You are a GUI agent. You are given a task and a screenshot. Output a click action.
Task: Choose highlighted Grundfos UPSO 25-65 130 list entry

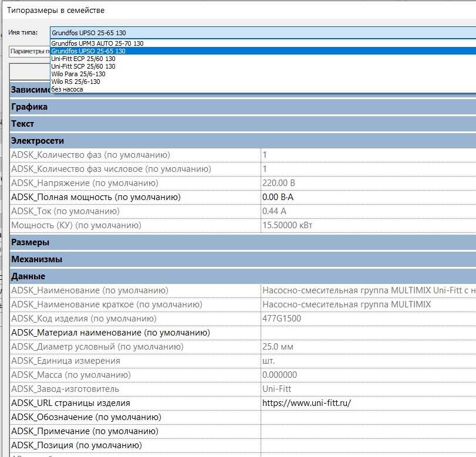pyautogui.click(x=263, y=51)
